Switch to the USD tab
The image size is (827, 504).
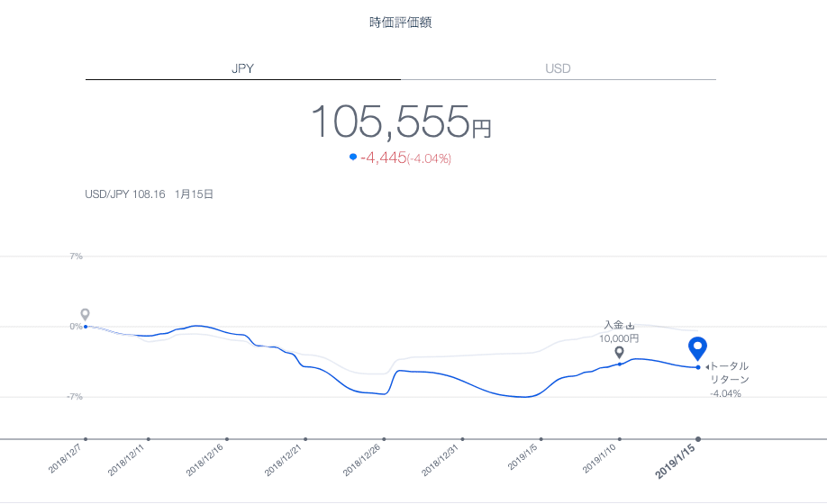pos(558,68)
